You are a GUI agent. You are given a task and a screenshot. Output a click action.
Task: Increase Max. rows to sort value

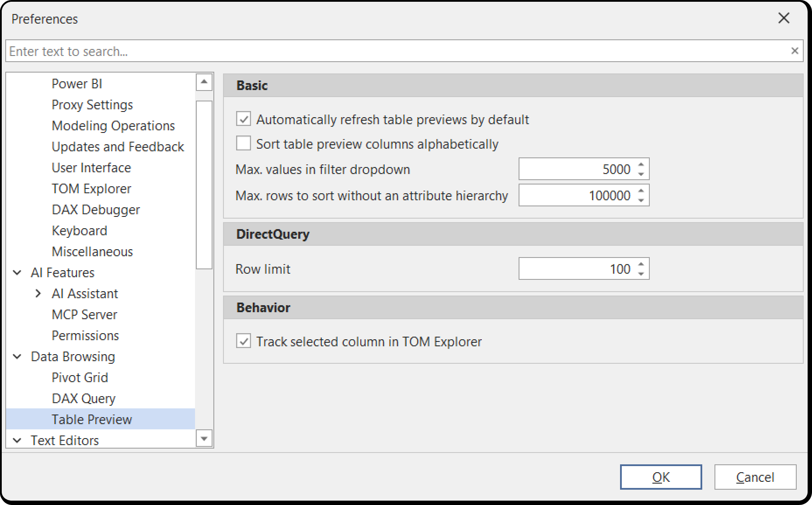point(641,191)
